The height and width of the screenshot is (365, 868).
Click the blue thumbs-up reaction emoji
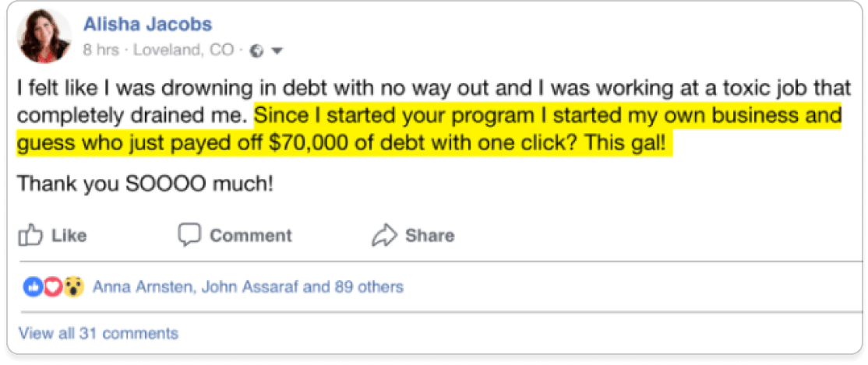(x=34, y=286)
